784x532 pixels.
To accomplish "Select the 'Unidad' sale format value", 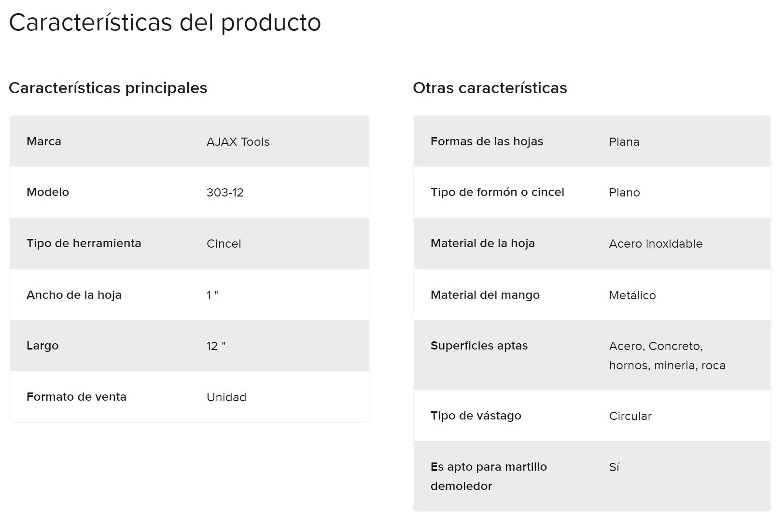I will [226, 397].
